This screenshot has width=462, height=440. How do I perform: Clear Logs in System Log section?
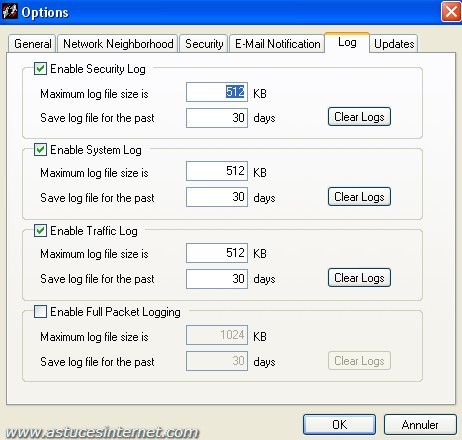point(359,197)
